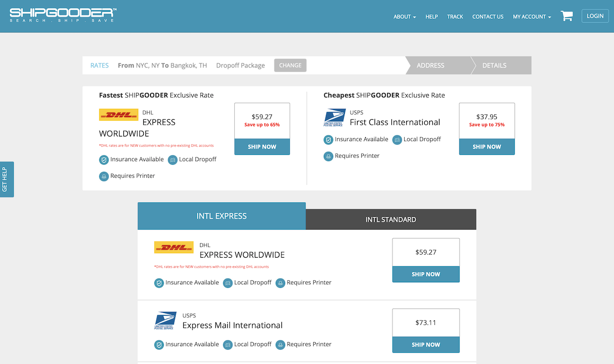Click insurance shield icon in DHL Express Worldwide row
Screen dimensions: 614x364
click(159, 283)
